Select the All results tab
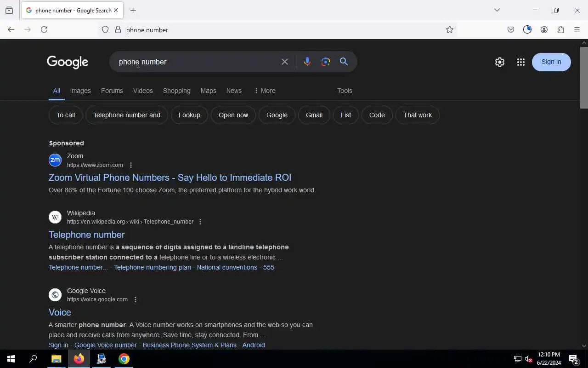 57,91
